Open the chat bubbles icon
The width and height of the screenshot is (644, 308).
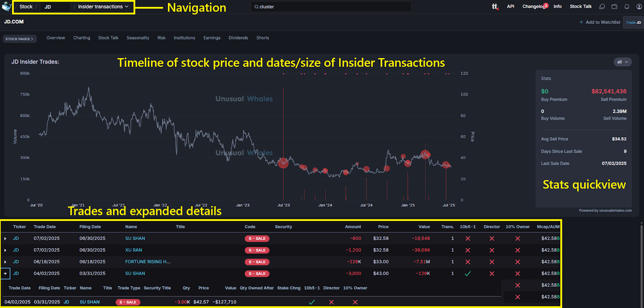coord(602,6)
